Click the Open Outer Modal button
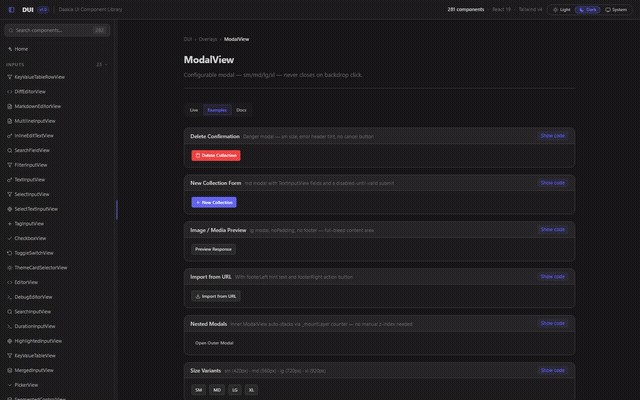 click(x=214, y=343)
